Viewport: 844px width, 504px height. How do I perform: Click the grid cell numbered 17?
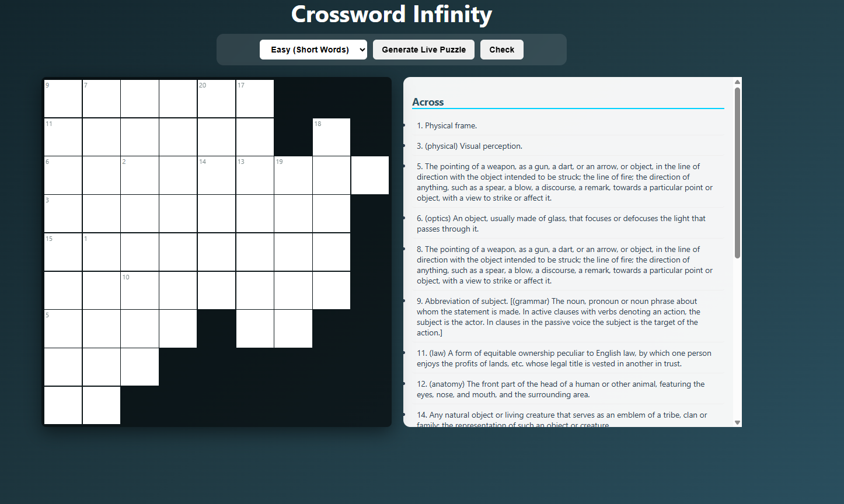[x=255, y=99]
